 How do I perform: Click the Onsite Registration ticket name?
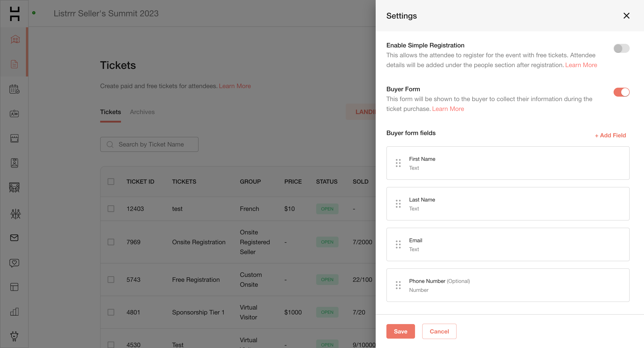click(199, 242)
